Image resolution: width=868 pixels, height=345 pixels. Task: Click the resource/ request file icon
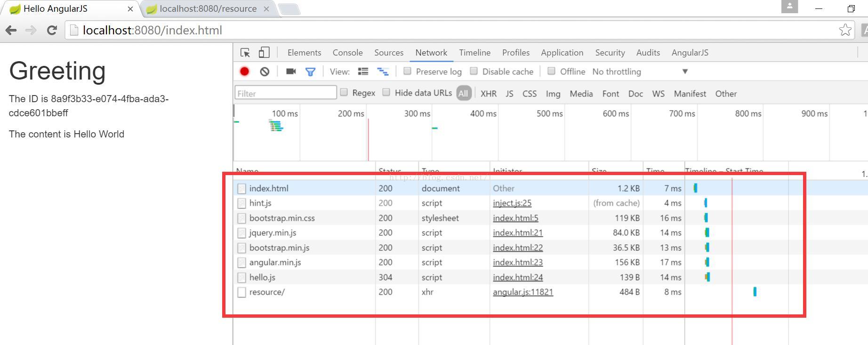[241, 292]
